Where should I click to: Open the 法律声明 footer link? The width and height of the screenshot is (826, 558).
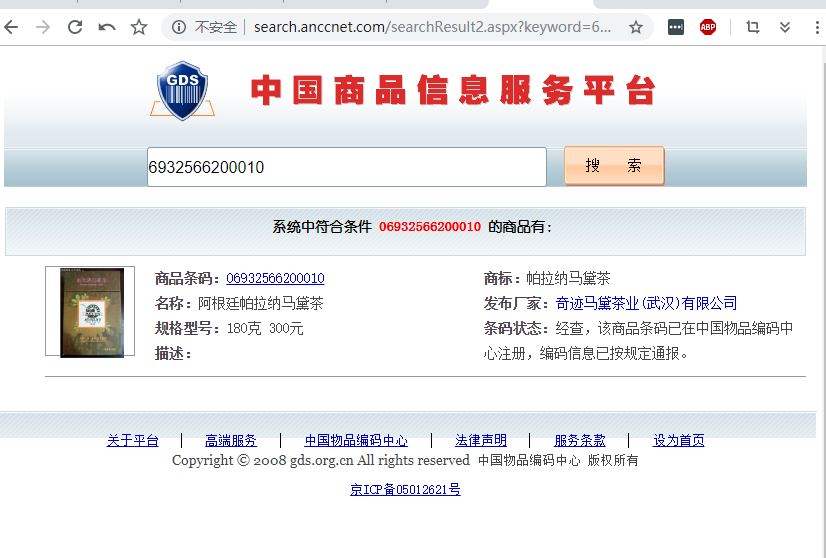[481, 440]
